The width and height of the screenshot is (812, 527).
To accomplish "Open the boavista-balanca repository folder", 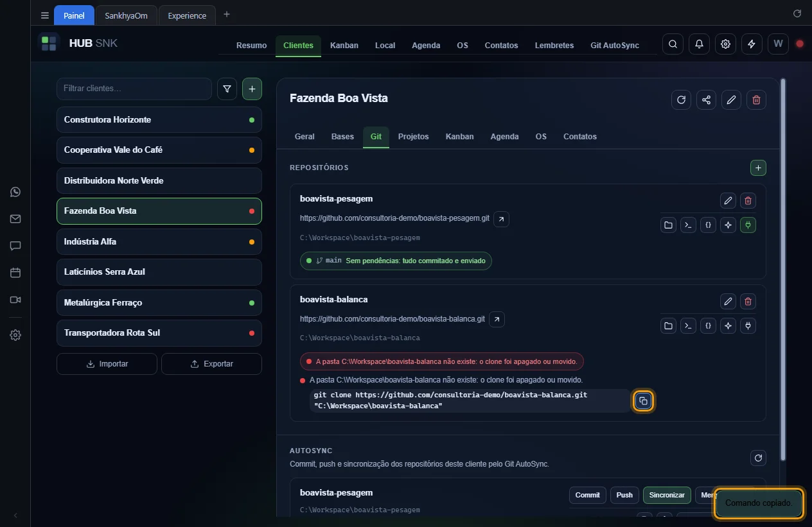I will pyautogui.click(x=669, y=325).
